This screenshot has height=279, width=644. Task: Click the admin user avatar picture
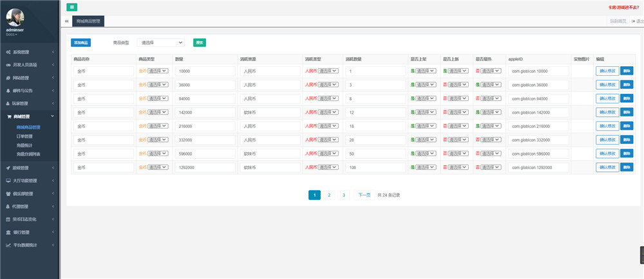pyautogui.click(x=15, y=17)
